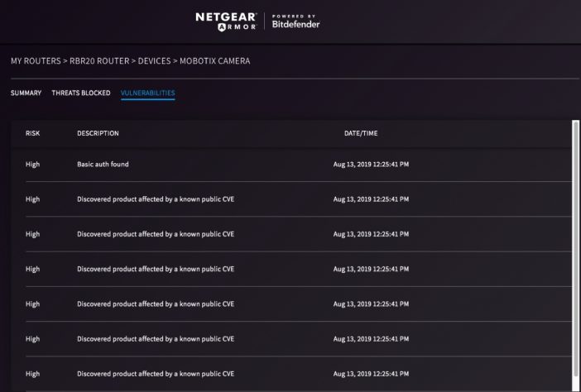This screenshot has height=392, width=581.
Task: Select the last visible known public CVE row
Action: click(291, 374)
